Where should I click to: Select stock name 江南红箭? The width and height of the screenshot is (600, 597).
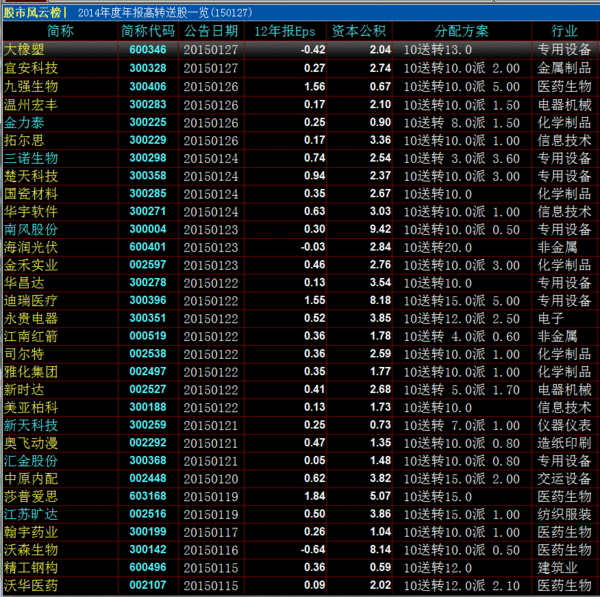pyautogui.click(x=31, y=336)
